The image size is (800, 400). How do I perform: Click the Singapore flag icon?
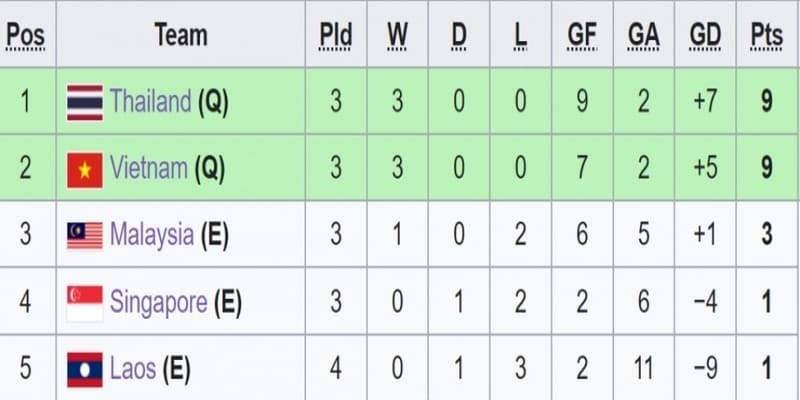point(85,304)
